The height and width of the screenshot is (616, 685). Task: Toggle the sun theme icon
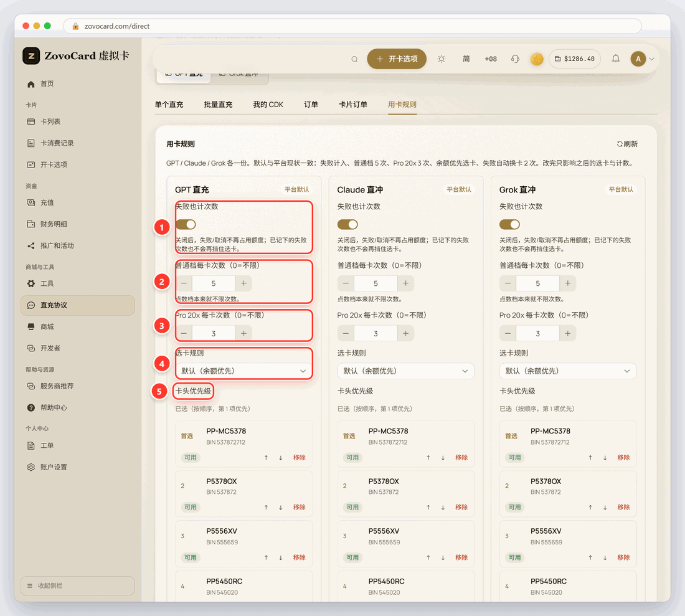[x=442, y=59]
